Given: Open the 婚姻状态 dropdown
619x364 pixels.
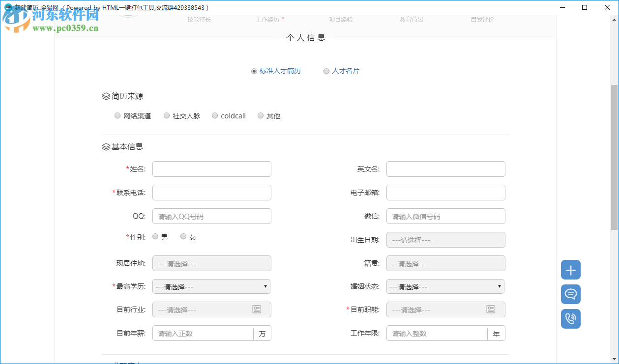Looking at the screenshot, I should [445, 286].
